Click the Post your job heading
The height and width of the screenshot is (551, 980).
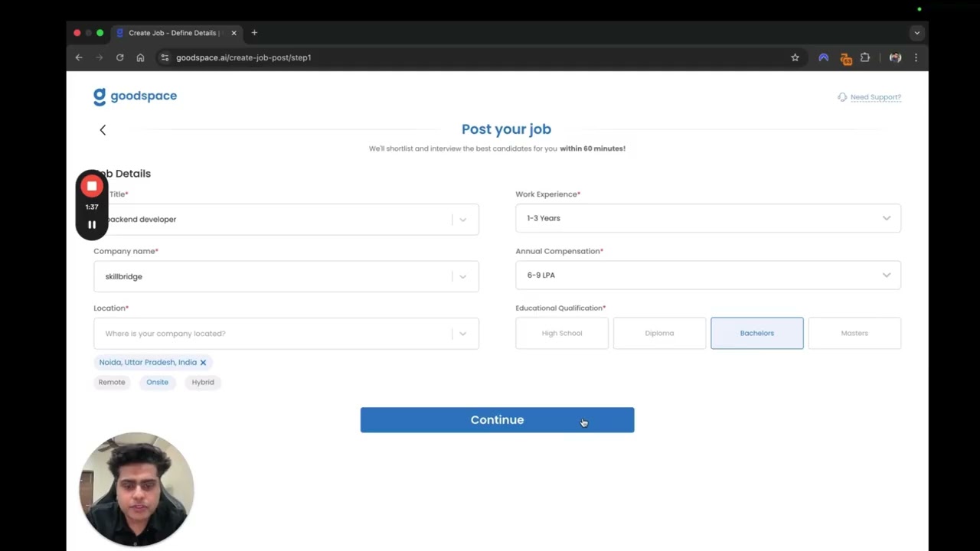point(506,129)
